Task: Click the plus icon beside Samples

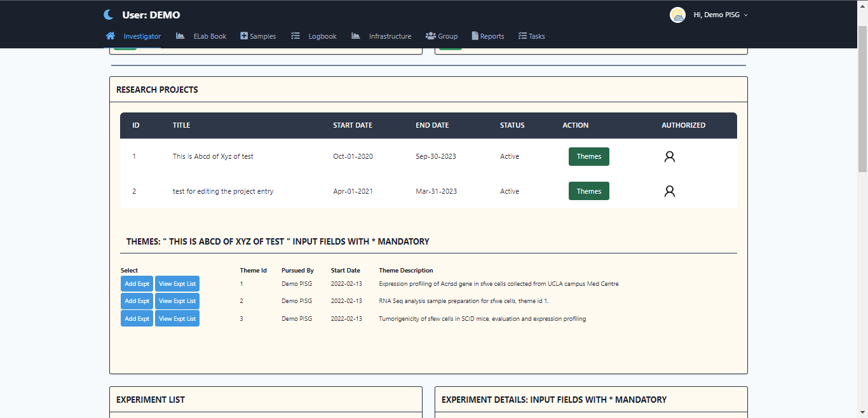Action: [244, 36]
